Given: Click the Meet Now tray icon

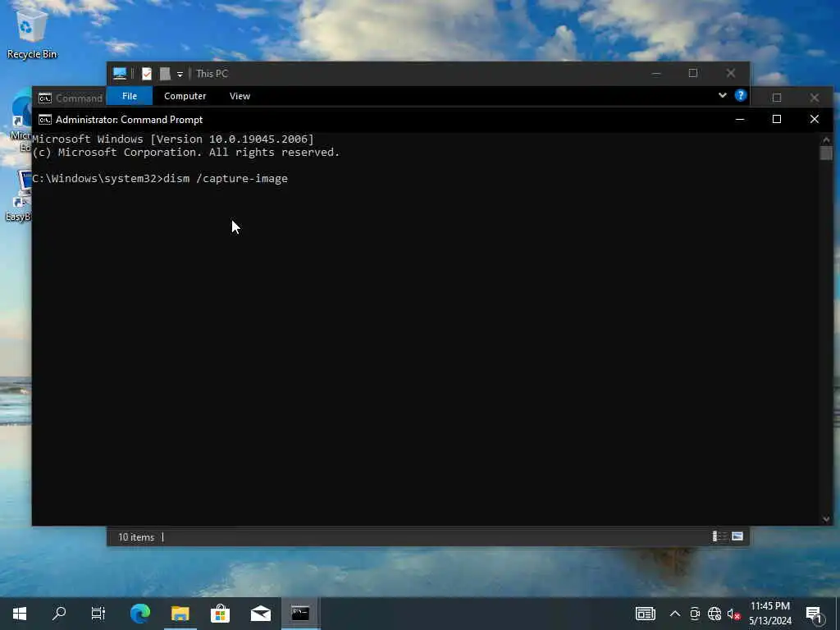Looking at the screenshot, I should (x=695, y=614).
